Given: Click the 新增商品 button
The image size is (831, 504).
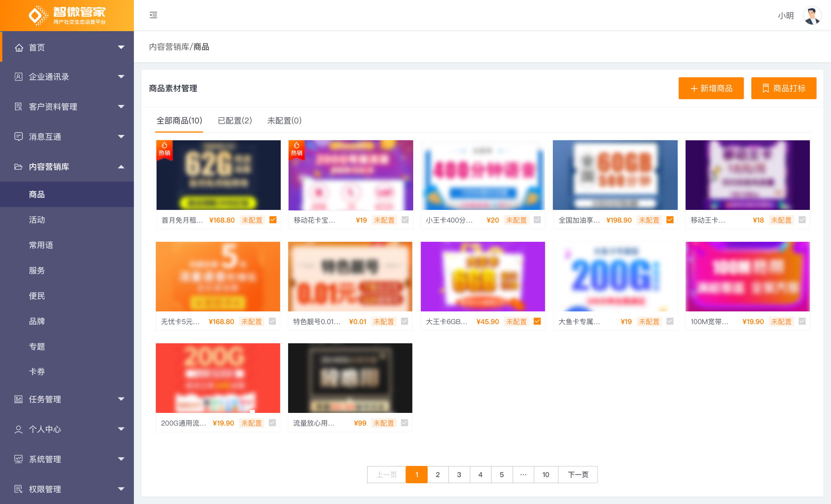Looking at the screenshot, I should (x=711, y=88).
